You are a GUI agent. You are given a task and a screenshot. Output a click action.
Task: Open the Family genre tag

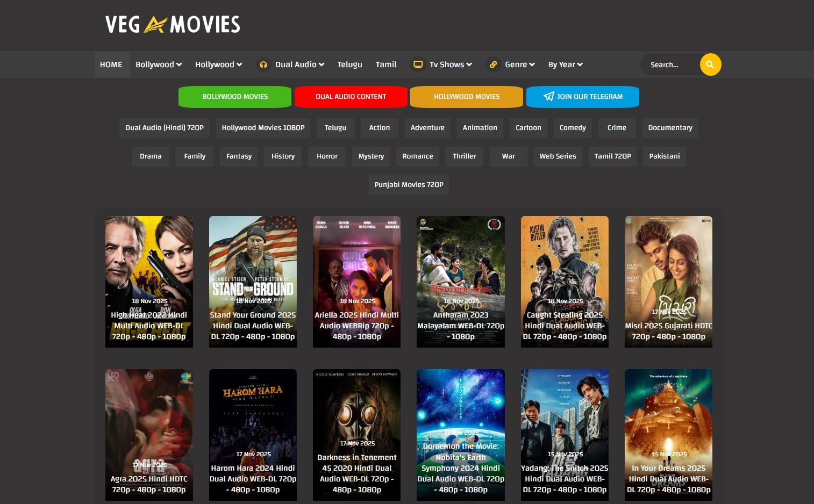(x=195, y=156)
